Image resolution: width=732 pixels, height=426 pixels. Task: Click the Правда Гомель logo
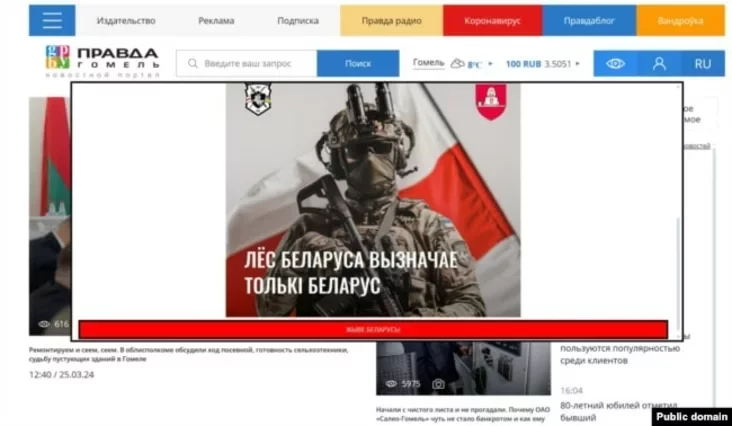pyautogui.click(x=102, y=62)
